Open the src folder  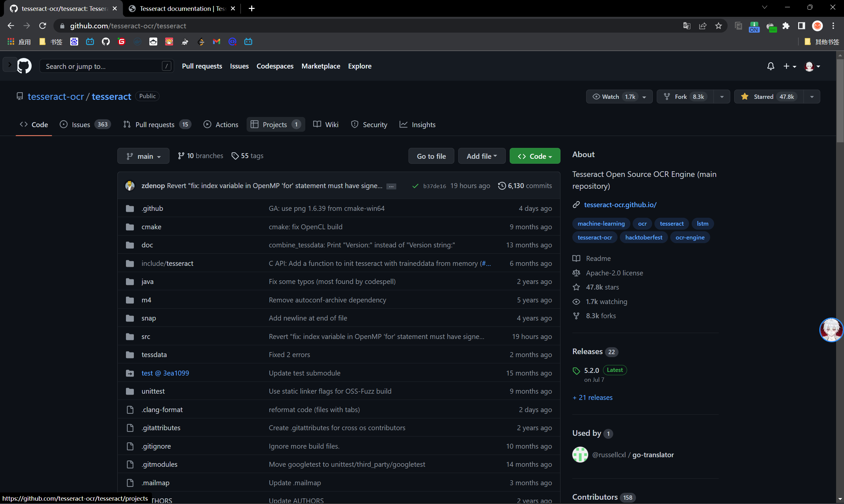(x=146, y=337)
